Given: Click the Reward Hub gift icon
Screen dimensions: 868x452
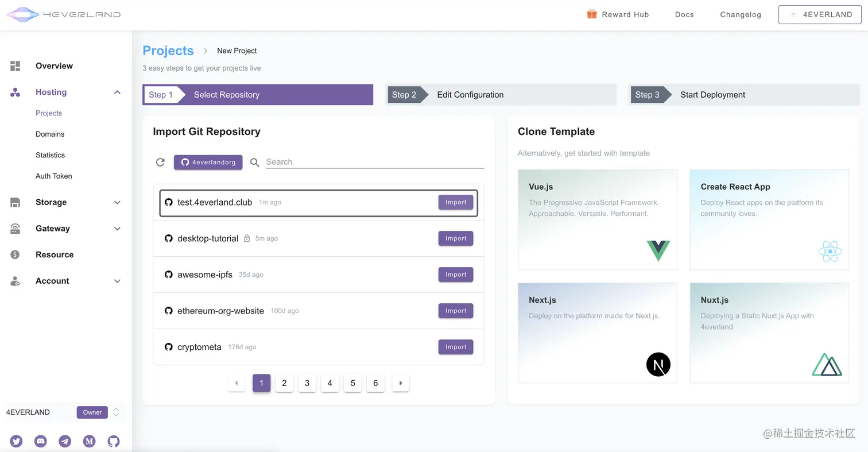Looking at the screenshot, I should pyautogui.click(x=592, y=14).
